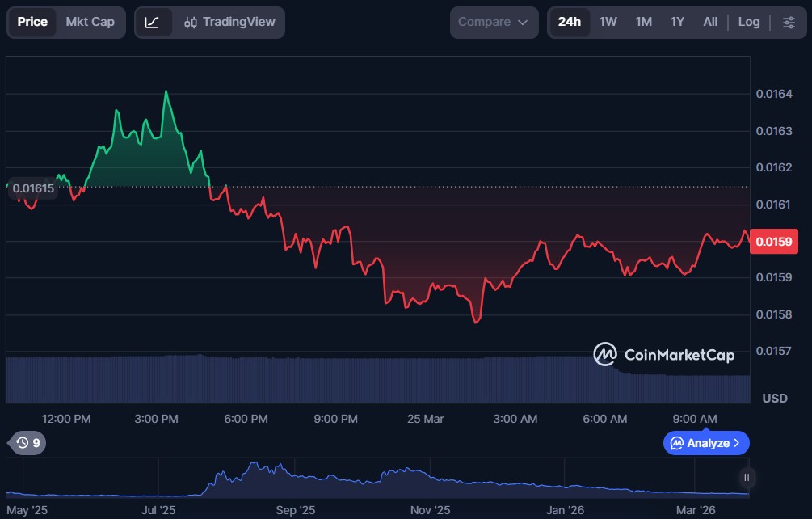Open chart settings sliders icon

[789, 22]
